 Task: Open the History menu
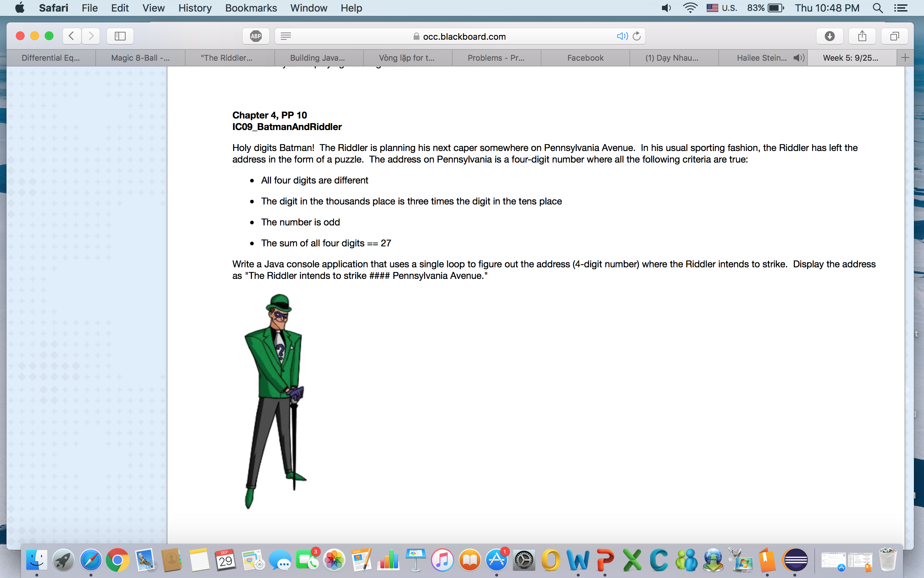point(195,8)
